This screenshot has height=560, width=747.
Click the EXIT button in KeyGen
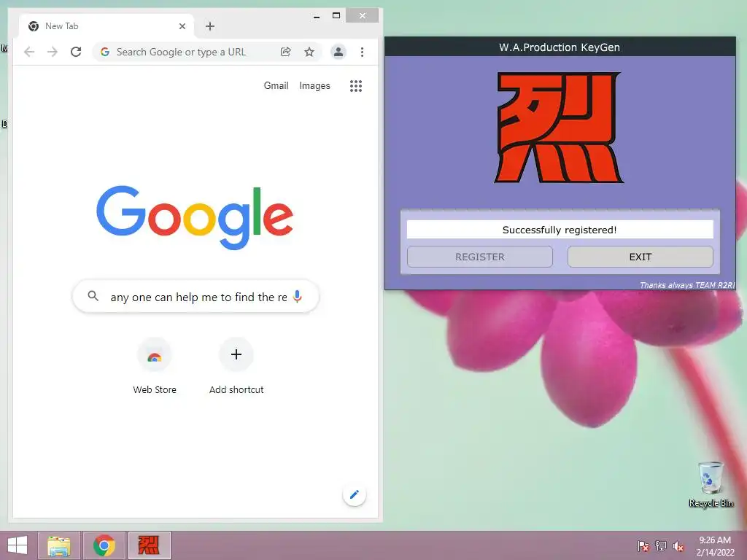640,257
